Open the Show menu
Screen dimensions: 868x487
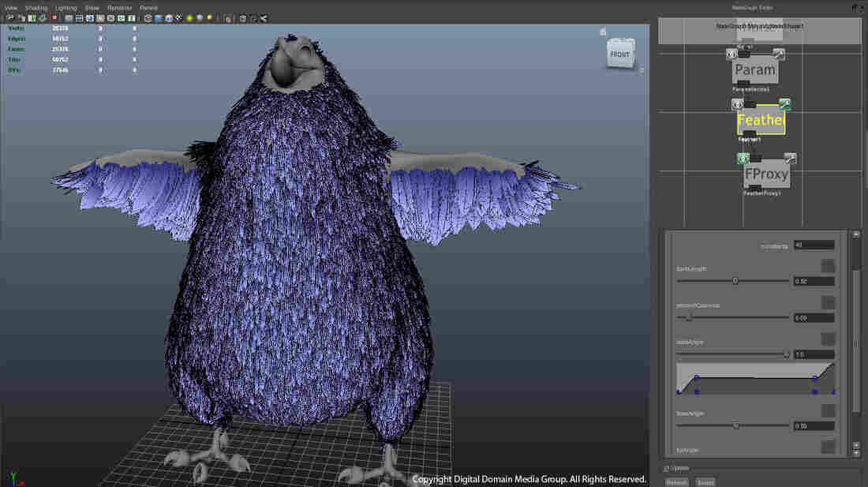coord(92,8)
